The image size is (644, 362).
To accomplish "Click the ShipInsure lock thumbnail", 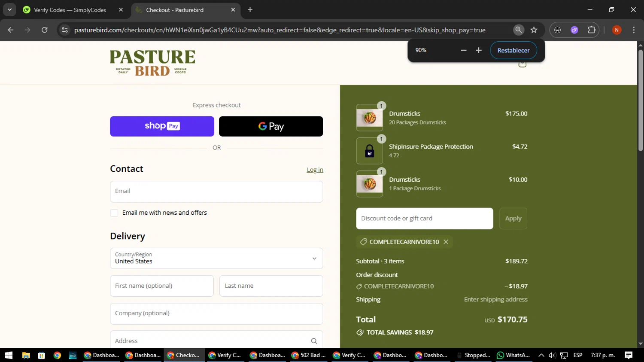I will (x=369, y=151).
